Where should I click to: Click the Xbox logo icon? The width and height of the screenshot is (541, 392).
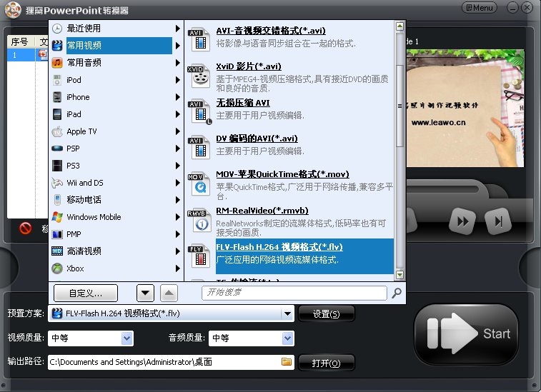[x=57, y=268]
